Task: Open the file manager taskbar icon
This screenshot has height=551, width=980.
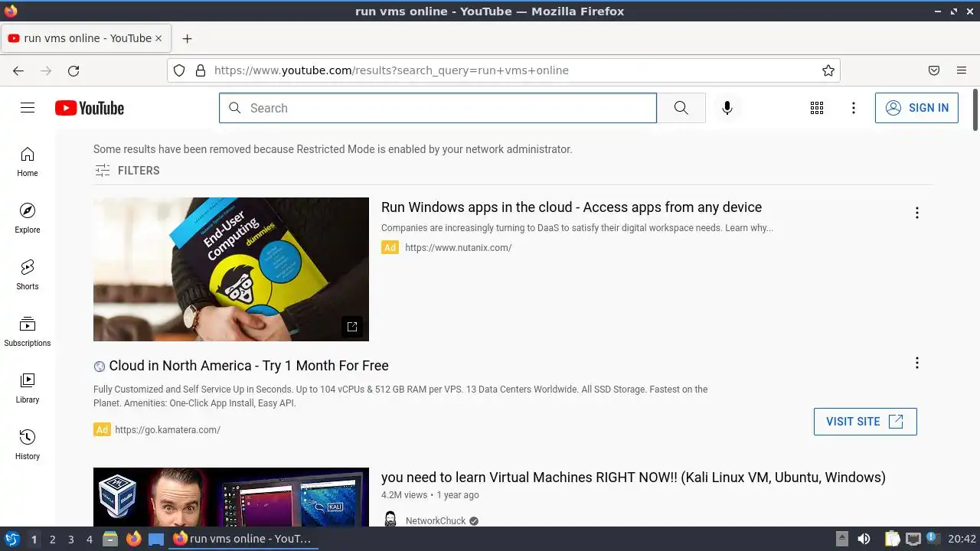Action: pos(110,540)
